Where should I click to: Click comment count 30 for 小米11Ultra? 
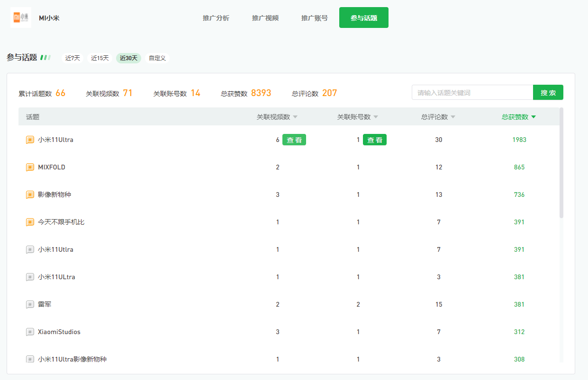439,140
